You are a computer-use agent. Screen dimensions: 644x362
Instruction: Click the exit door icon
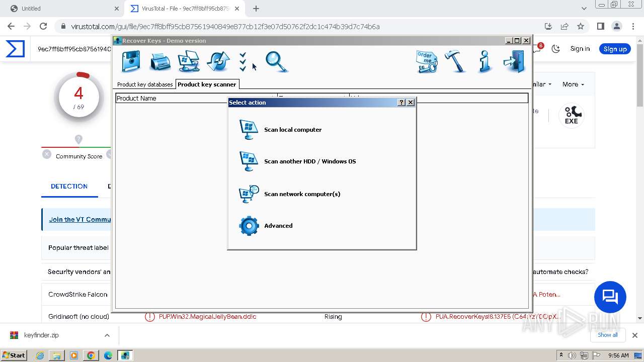tap(514, 61)
